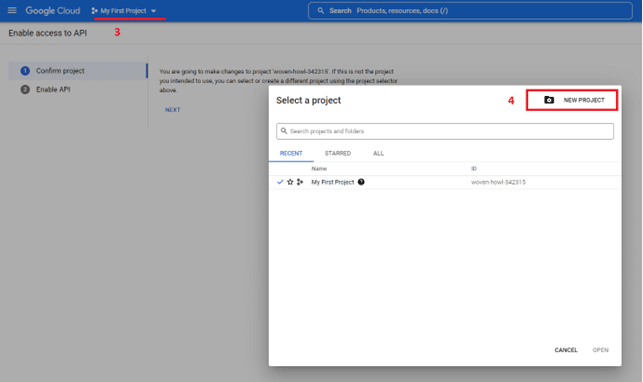Image resolution: width=643 pixels, height=382 pixels.
Task: Click step number 1 circle icon
Action: (25, 71)
